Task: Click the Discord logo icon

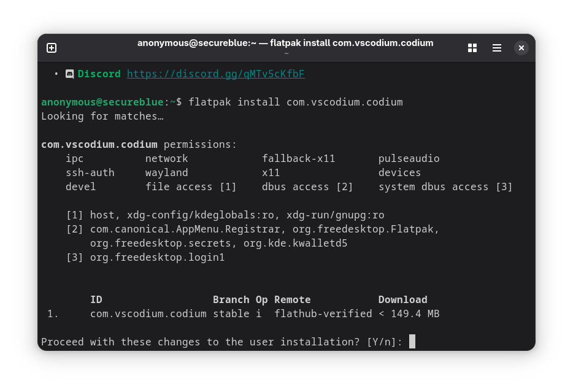Action: (x=69, y=74)
